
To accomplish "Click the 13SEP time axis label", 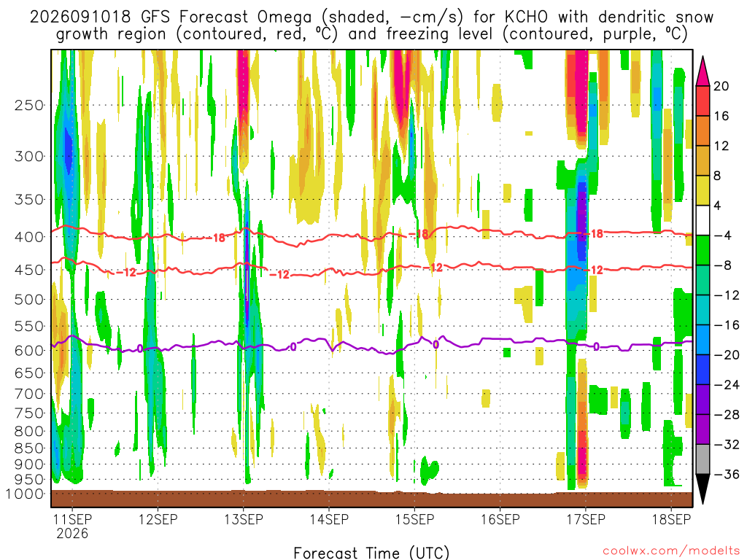I will tap(244, 519).
